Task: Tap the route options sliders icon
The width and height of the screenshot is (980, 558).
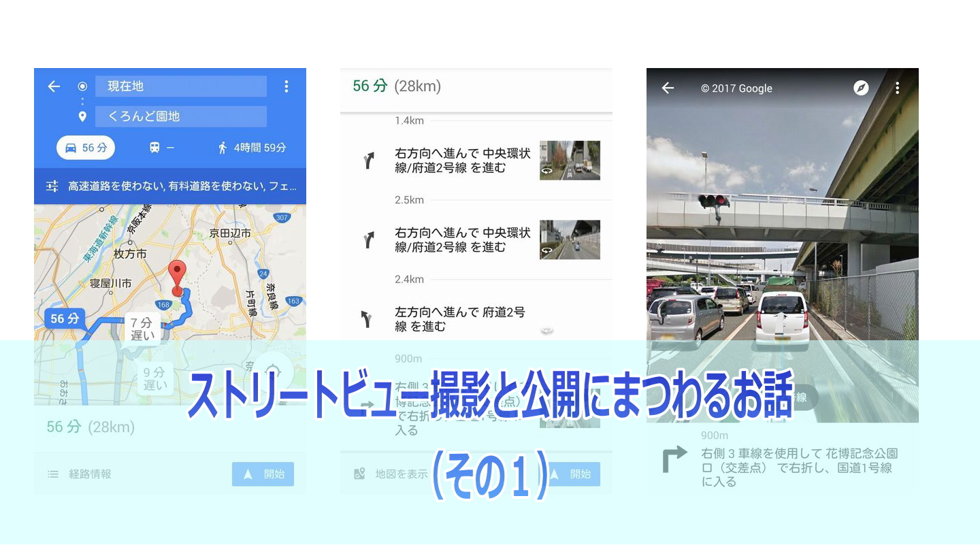Action: [52, 186]
